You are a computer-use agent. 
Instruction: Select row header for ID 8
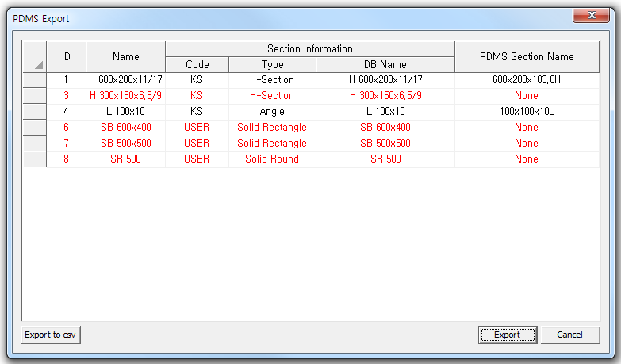tap(35, 159)
